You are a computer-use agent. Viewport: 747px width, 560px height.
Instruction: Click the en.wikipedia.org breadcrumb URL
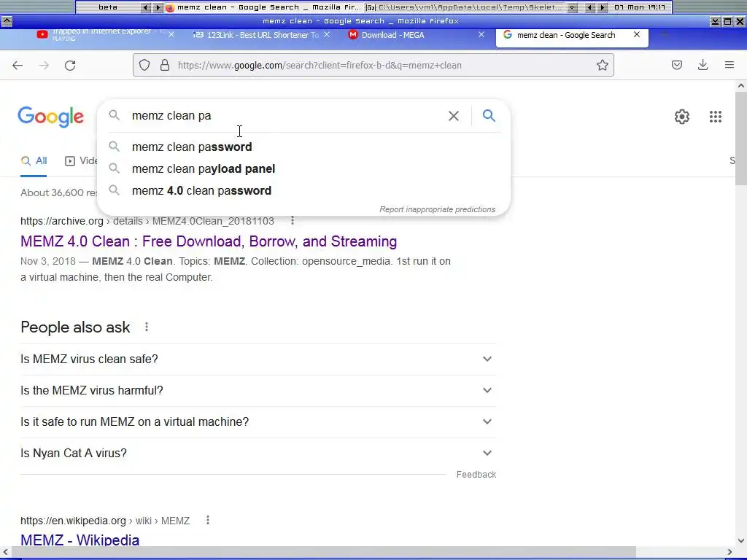coord(105,521)
